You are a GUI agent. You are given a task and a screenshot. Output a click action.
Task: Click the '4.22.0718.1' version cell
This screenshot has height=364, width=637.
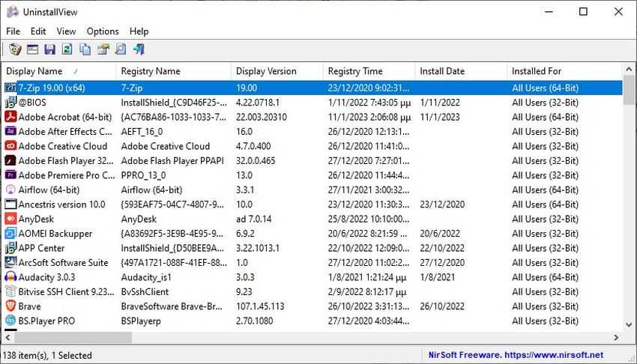[x=258, y=103]
